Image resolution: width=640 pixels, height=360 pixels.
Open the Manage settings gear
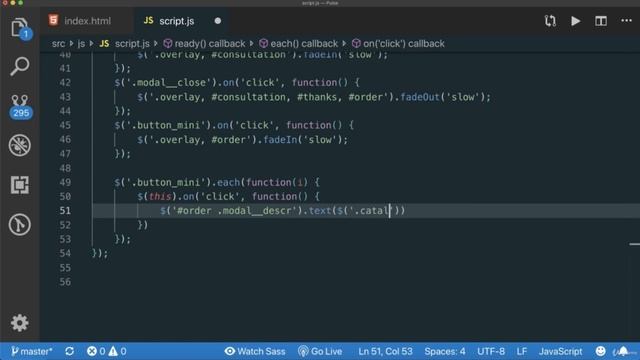(x=20, y=323)
